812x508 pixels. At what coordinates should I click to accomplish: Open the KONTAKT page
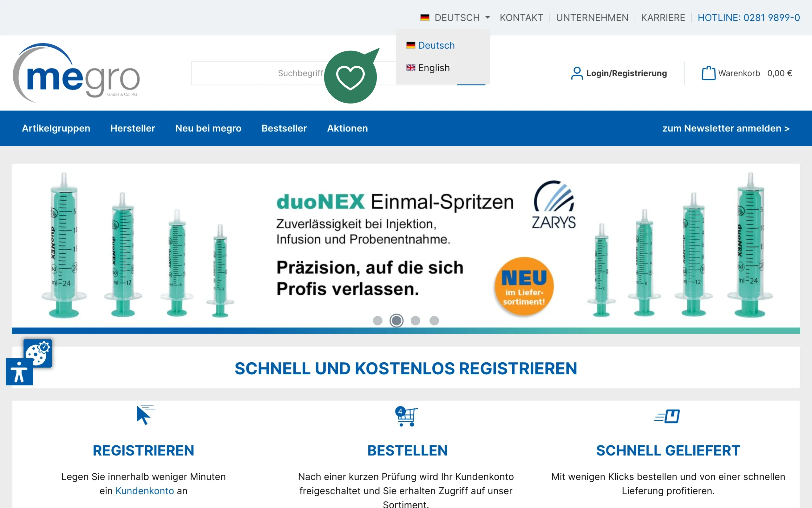(521, 17)
